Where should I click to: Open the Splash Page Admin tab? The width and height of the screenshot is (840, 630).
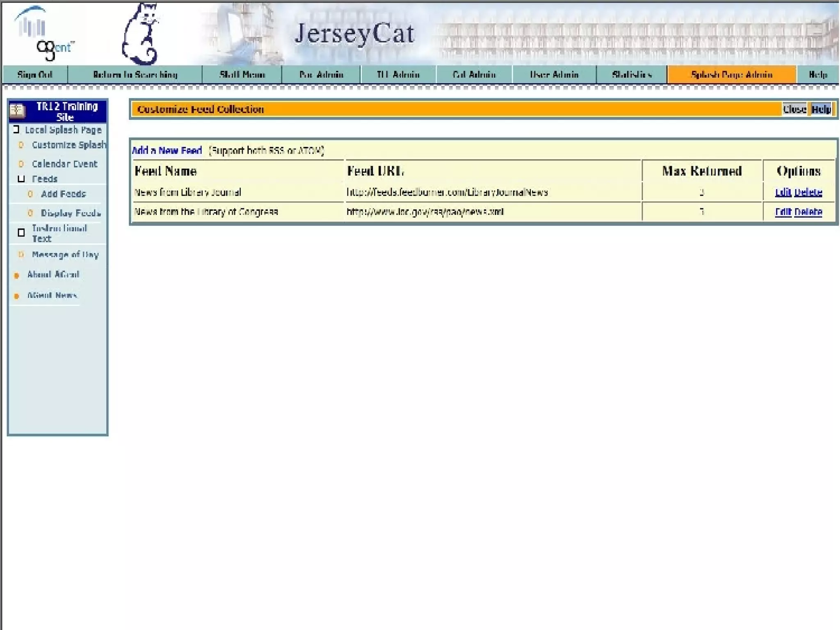click(x=732, y=75)
